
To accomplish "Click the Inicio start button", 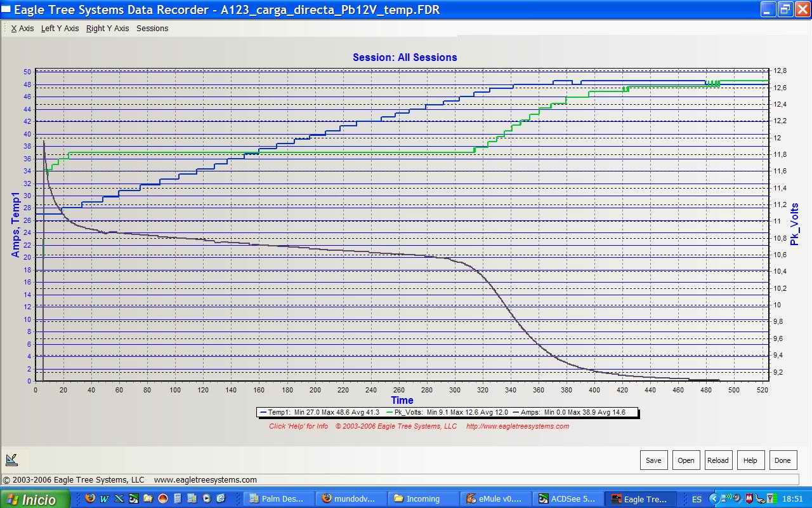I will pyautogui.click(x=36, y=499).
